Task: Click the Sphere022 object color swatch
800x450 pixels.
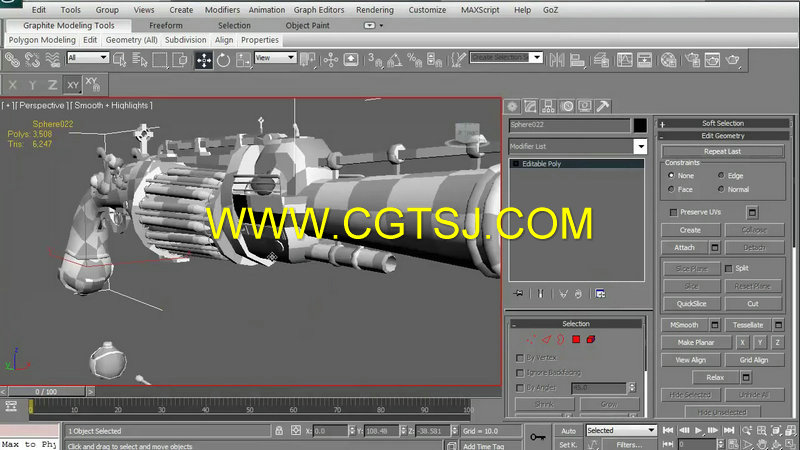Action: (640, 125)
